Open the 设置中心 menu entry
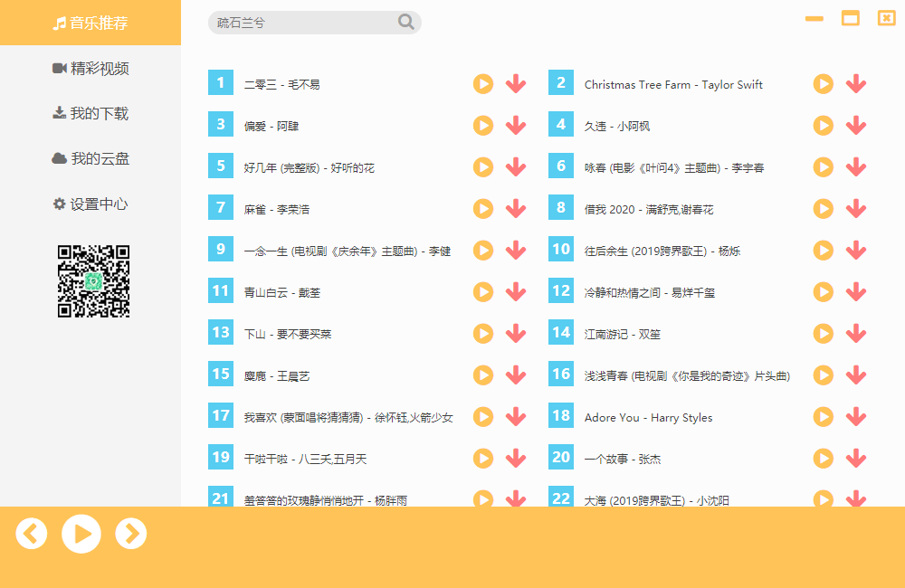This screenshot has height=588, width=905. [x=100, y=204]
